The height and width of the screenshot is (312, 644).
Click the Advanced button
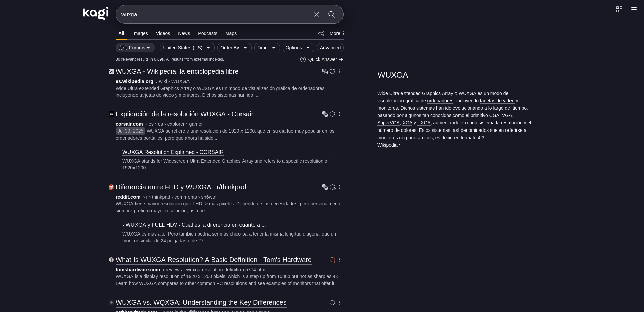coord(330,48)
